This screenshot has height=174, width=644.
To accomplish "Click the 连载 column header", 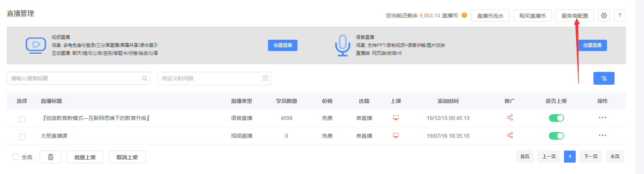I will (x=364, y=101).
